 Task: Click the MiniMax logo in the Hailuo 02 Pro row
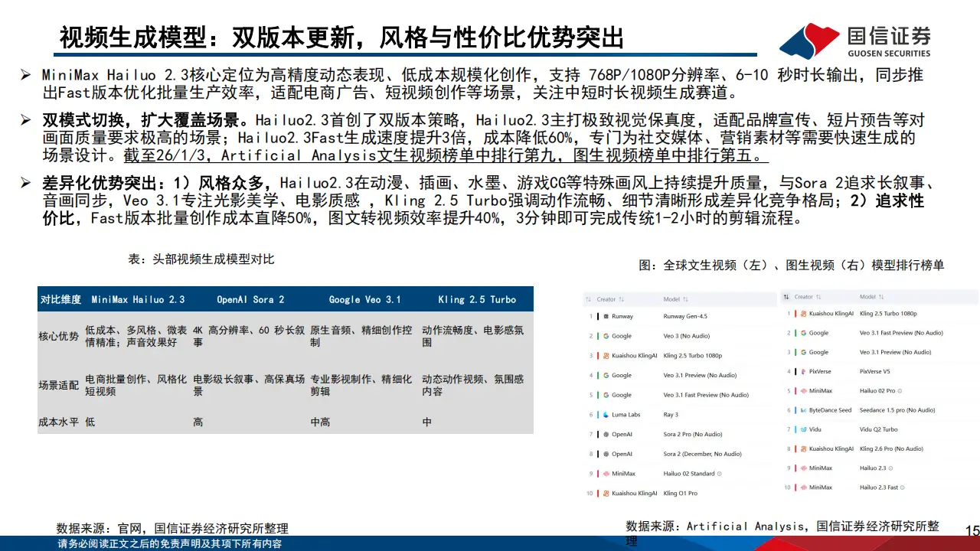(802, 391)
